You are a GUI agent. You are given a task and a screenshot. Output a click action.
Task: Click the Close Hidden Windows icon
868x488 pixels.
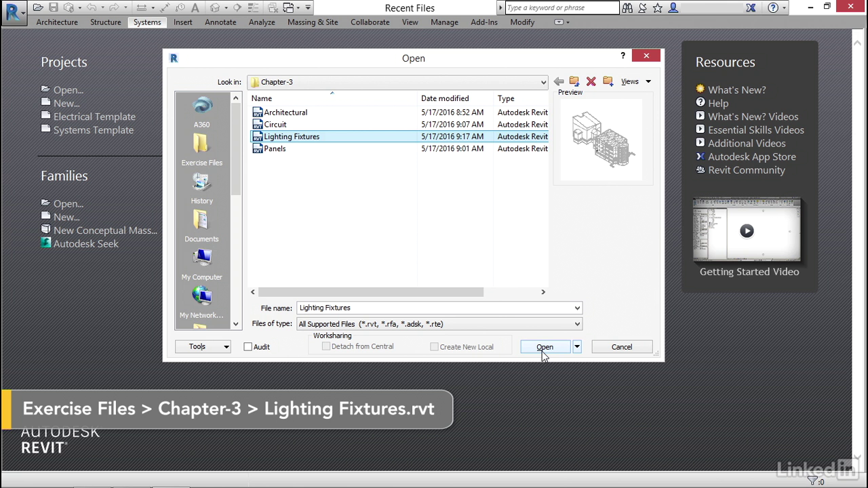[x=272, y=8]
